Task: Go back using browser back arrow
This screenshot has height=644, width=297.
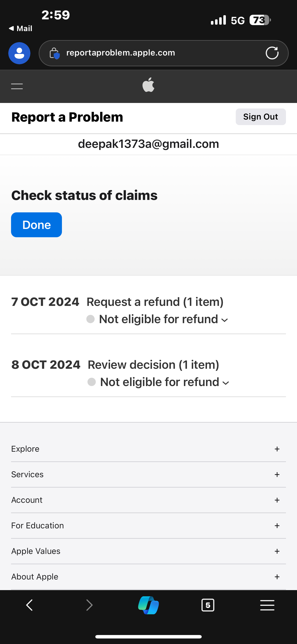Action: pyautogui.click(x=29, y=605)
